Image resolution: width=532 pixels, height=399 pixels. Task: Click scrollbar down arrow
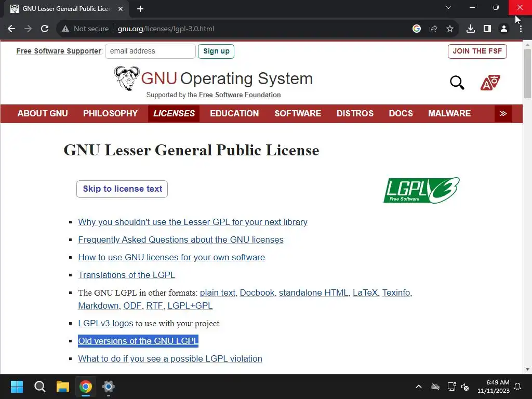pos(527,369)
